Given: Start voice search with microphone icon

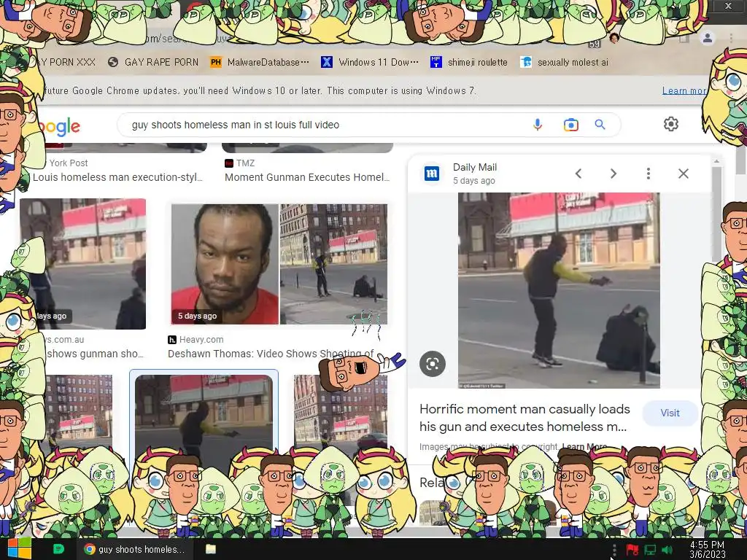Looking at the screenshot, I should pos(538,125).
